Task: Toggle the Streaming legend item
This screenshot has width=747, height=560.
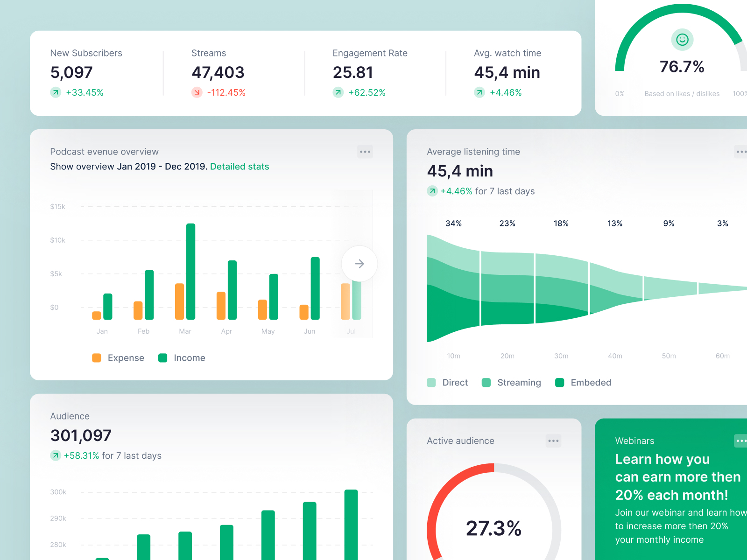Action: [x=511, y=383]
